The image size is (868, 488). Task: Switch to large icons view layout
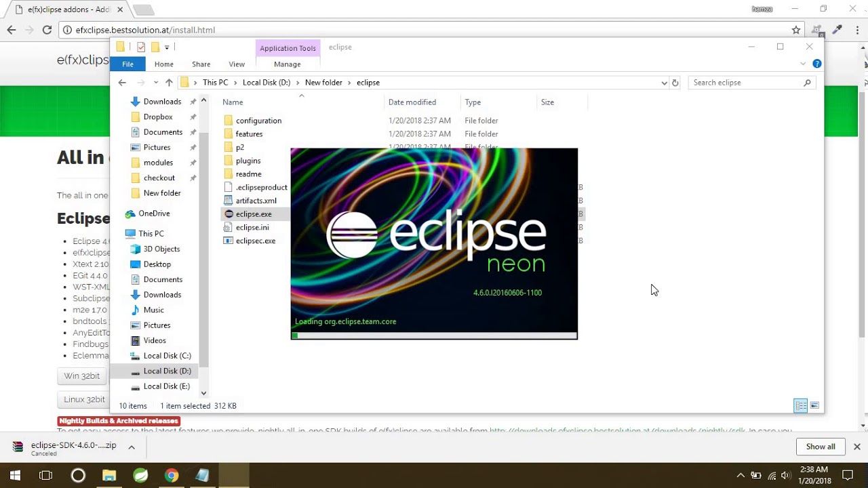point(814,405)
